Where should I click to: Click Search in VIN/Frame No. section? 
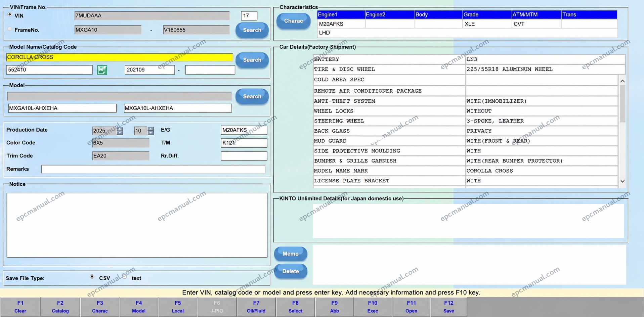point(252,30)
